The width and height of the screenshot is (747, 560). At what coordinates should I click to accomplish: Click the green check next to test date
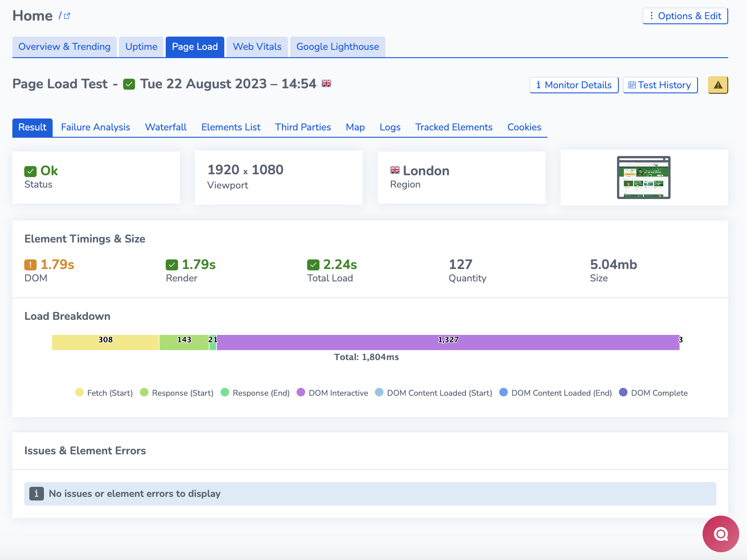coord(129,84)
